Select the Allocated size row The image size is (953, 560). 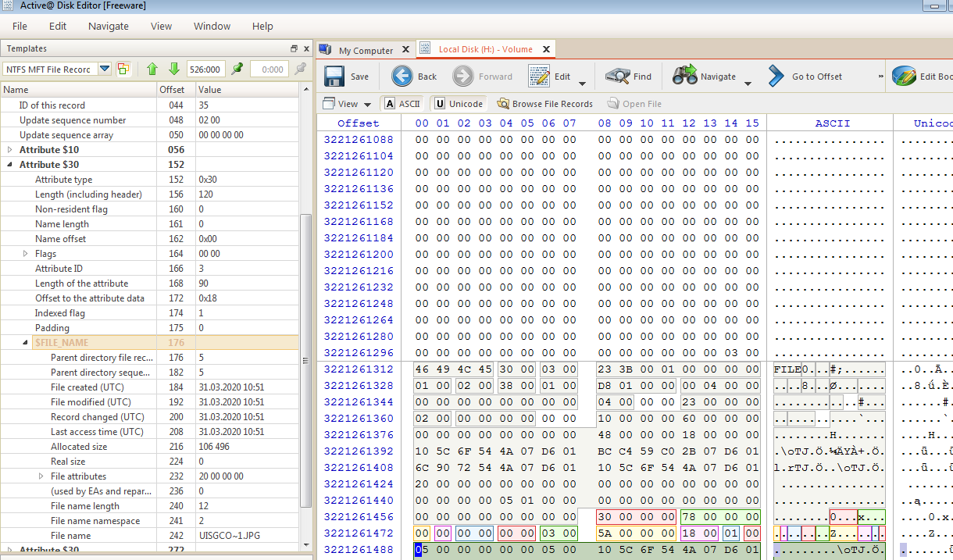149,446
